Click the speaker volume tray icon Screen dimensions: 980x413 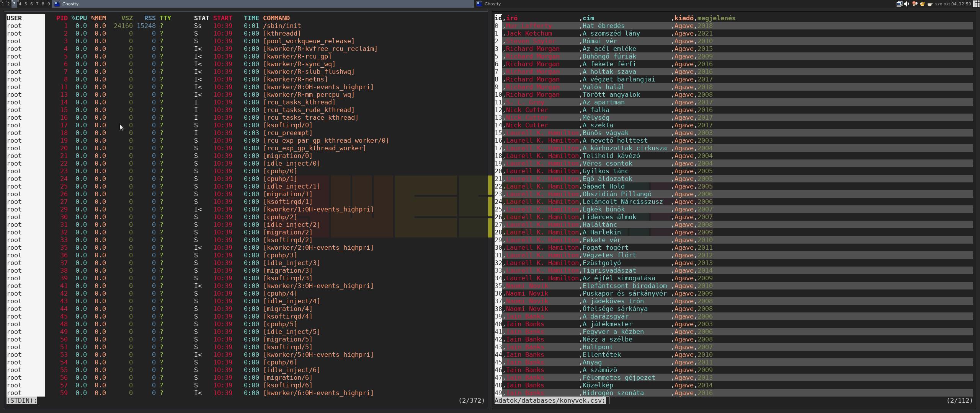click(906, 4)
